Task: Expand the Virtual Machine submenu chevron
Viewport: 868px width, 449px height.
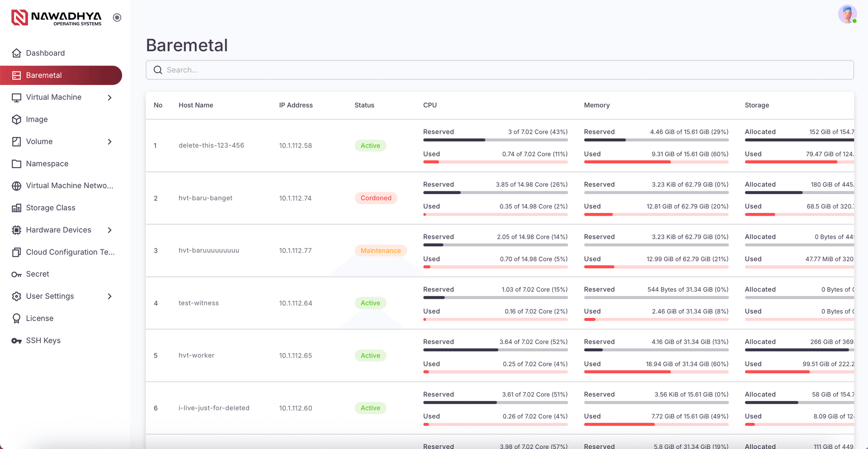Action: click(109, 98)
